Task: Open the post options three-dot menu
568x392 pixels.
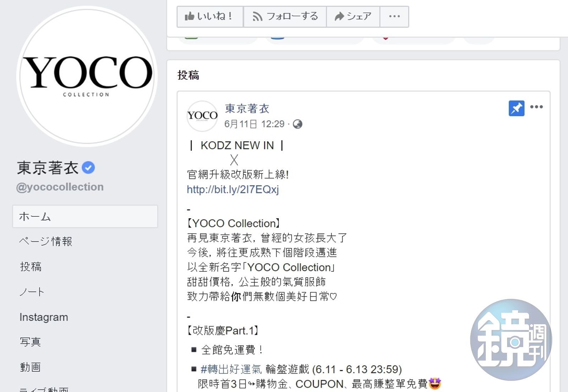Action: [536, 107]
